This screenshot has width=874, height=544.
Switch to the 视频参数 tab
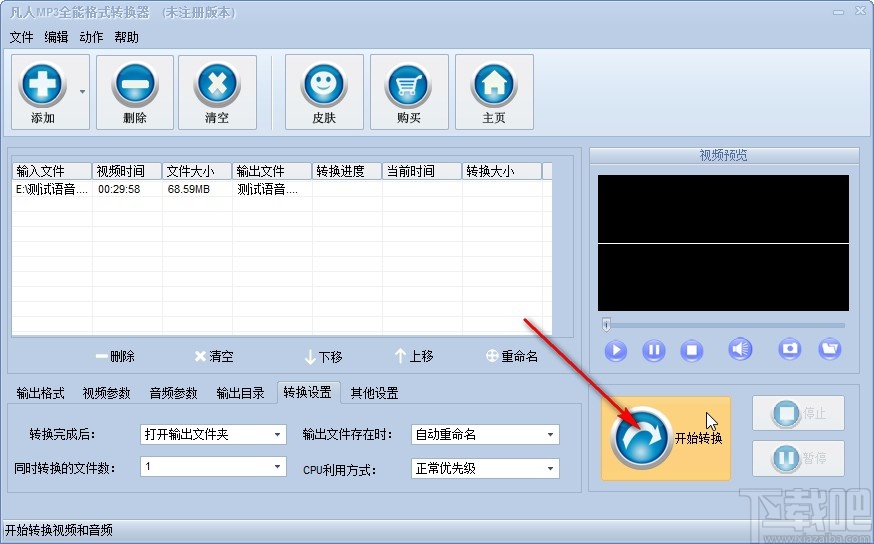[106, 393]
